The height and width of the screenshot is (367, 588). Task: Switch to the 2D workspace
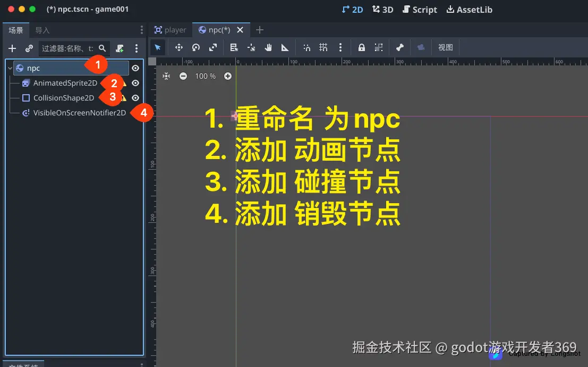pyautogui.click(x=353, y=10)
